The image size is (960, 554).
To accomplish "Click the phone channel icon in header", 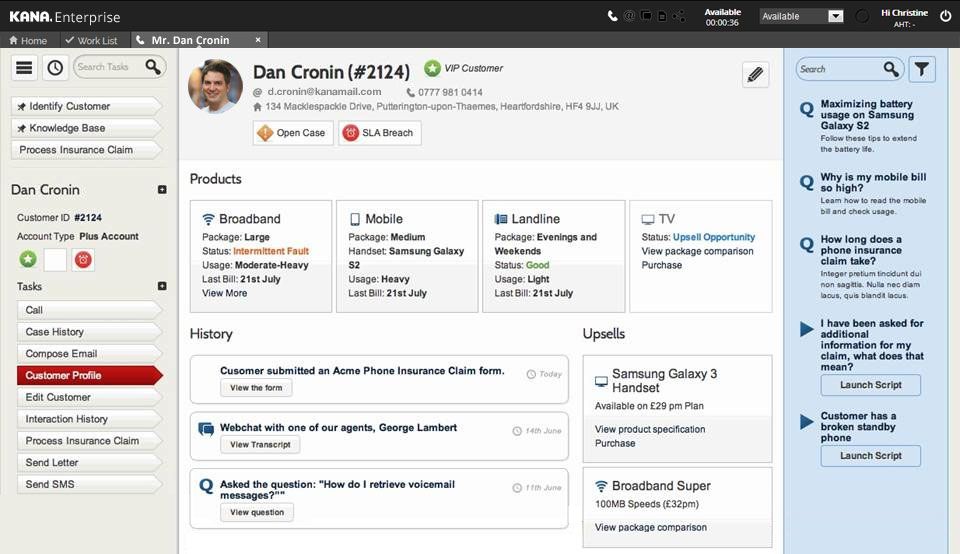I will click(x=612, y=16).
